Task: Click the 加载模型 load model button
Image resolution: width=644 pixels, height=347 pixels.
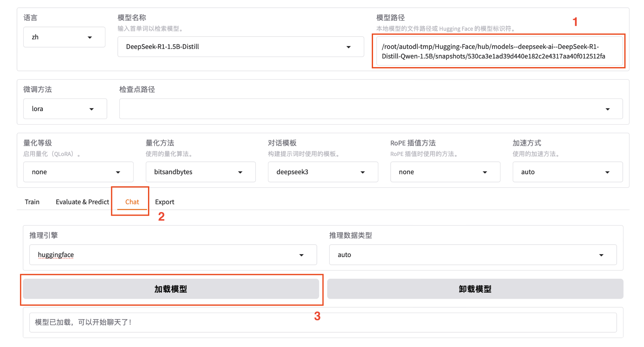Action: 171,289
